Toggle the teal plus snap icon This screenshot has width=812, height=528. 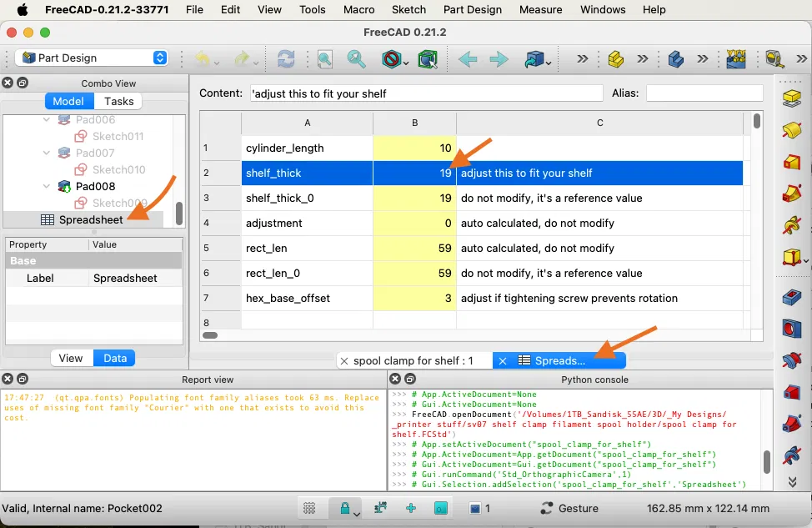[411, 508]
